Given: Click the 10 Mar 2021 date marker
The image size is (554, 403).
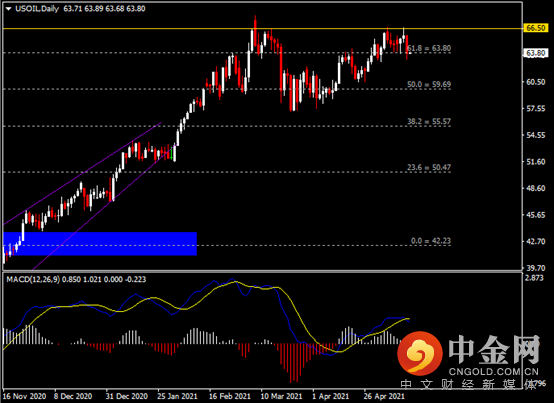Looking at the screenshot, I should (281, 396).
